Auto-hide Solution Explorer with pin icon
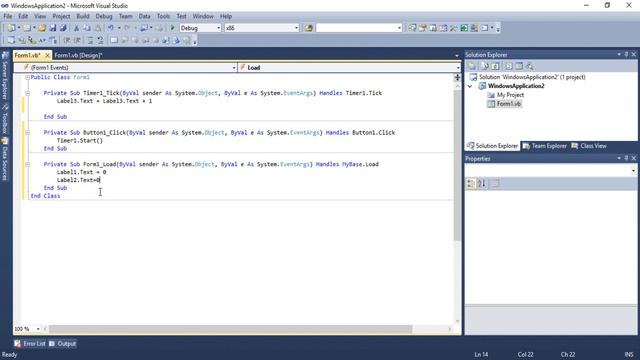Image resolution: width=640 pixels, height=360 pixels. 627,55
